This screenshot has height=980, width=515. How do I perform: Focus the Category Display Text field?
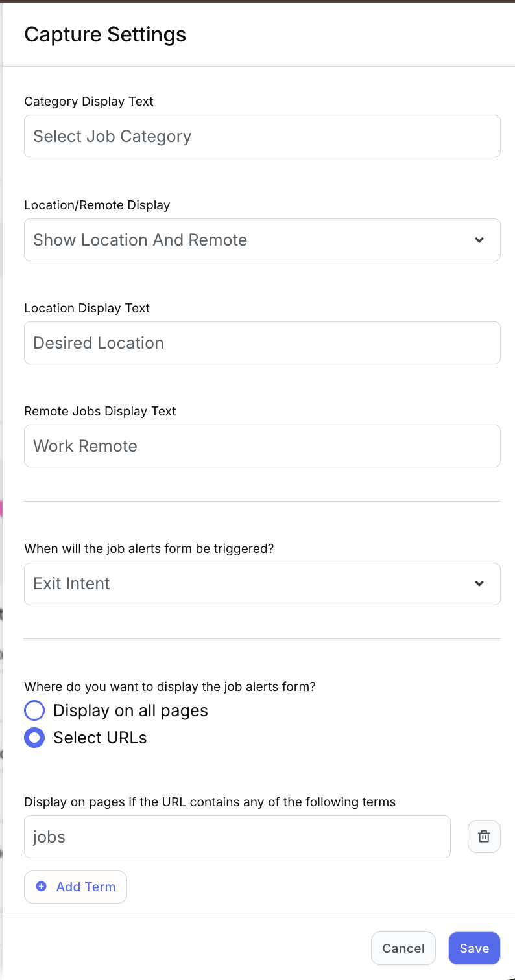tap(262, 136)
